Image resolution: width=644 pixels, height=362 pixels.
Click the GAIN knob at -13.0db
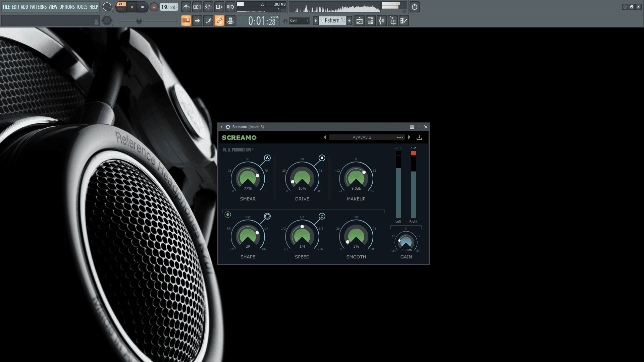coord(406,242)
